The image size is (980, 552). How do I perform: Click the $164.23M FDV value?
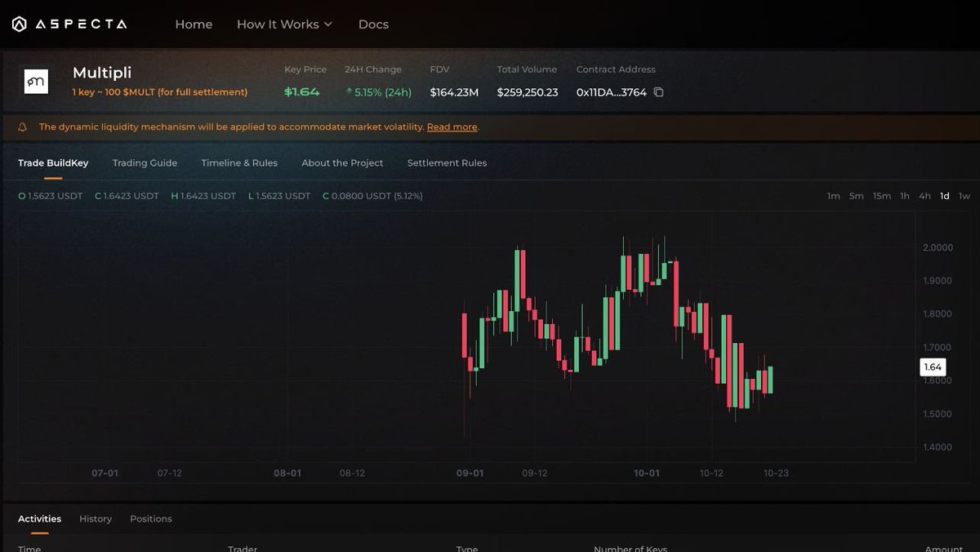454,92
